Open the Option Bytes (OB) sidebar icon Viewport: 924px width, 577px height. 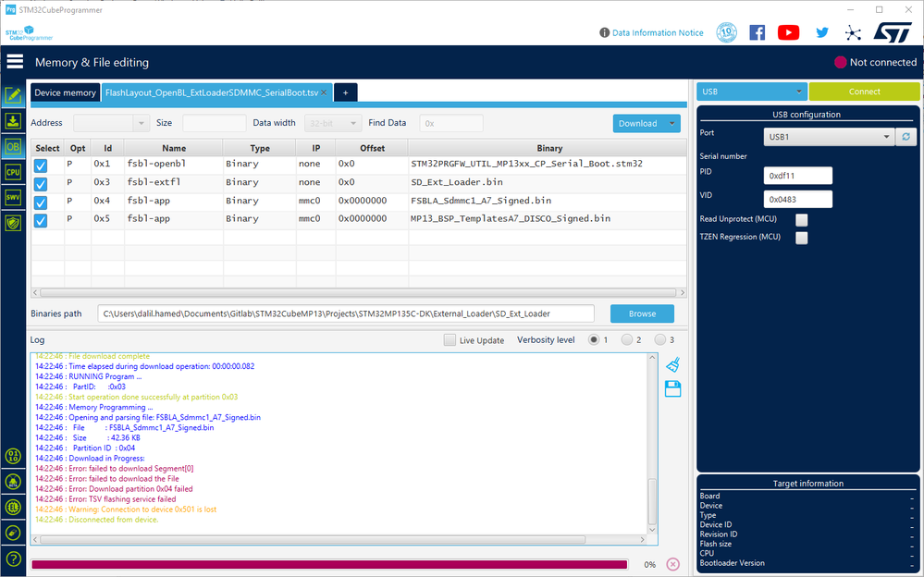(13, 146)
